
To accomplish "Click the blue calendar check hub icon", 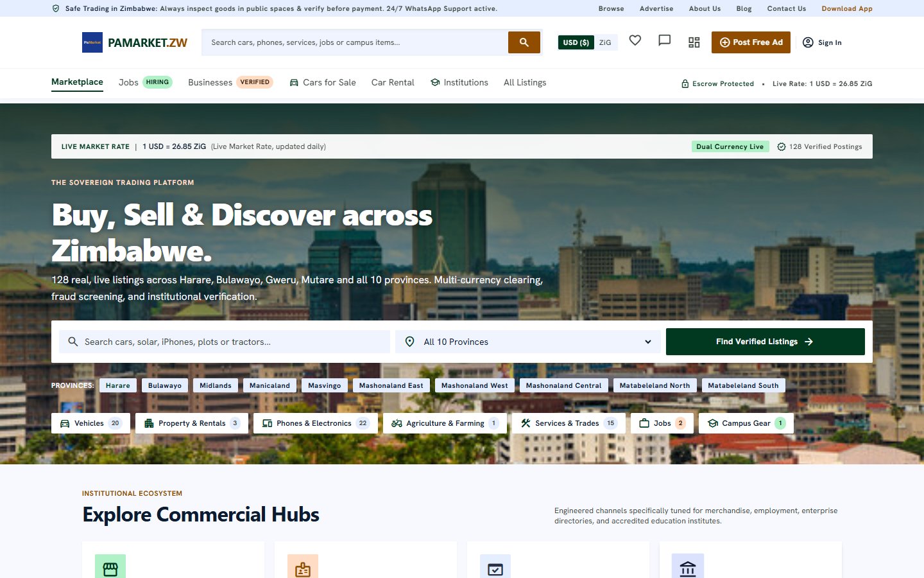I will click(495, 568).
